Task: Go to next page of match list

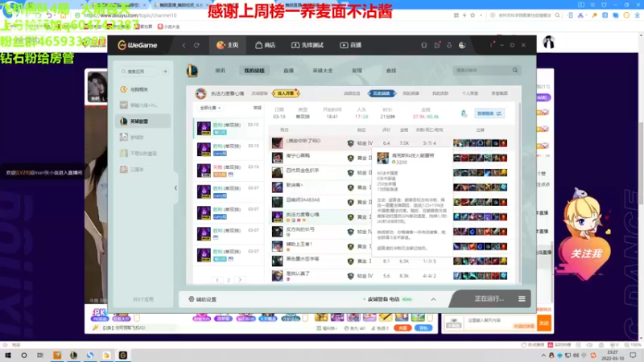Action: [240, 280]
